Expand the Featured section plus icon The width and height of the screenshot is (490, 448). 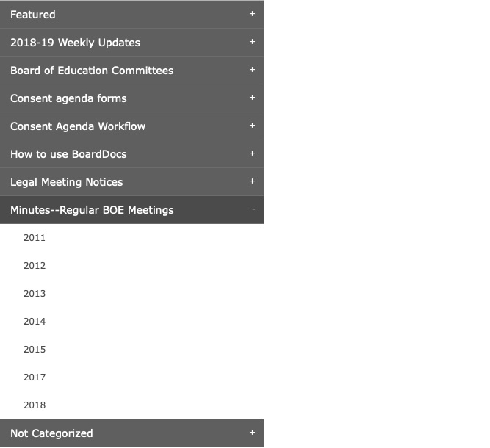point(252,14)
